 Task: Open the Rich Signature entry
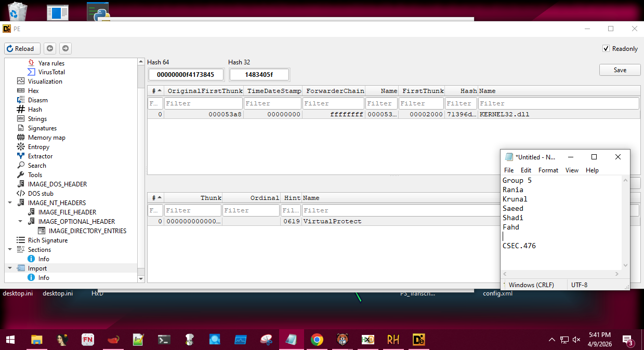[x=47, y=240]
